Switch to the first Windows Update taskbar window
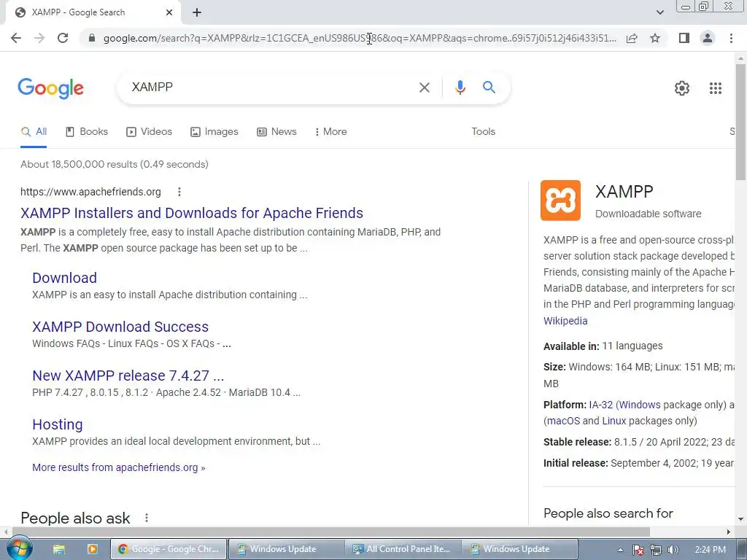Screen dimensions: 747x560 click(x=286, y=549)
